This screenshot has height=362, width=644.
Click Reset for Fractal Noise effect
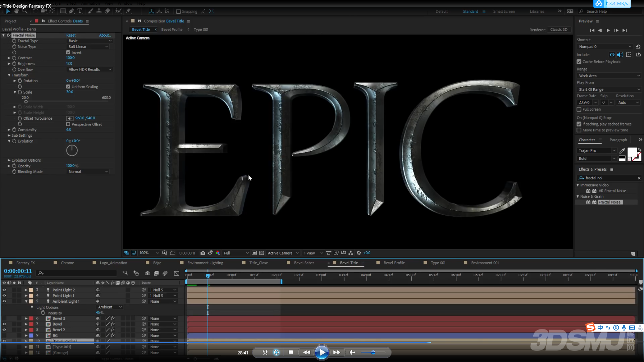point(71,35)
